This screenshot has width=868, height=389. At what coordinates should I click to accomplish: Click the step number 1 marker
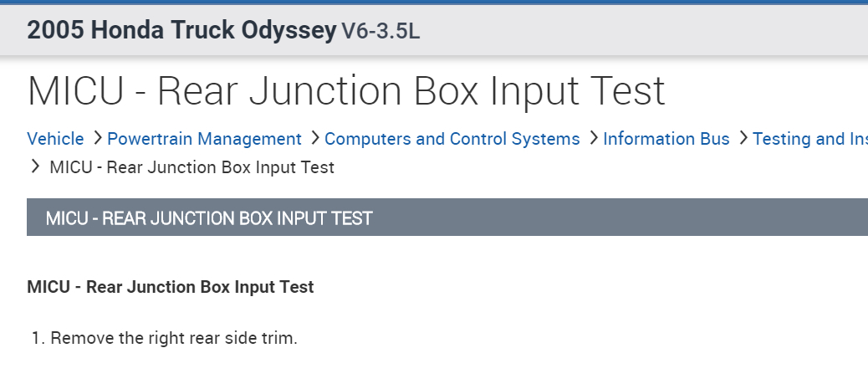[x=37, y=339]
